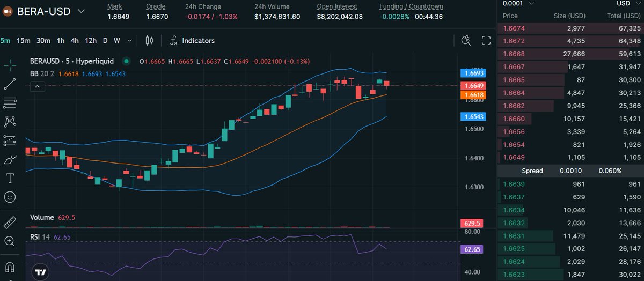Click the Funding / Countdown label
Viewport: 644px width, 281px height.
coord(411,6)
